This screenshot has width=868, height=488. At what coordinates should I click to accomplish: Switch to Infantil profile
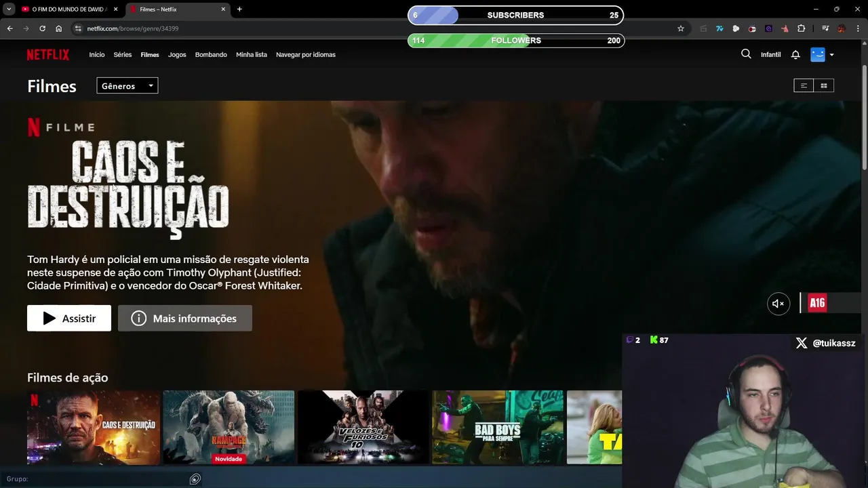[771, 55]
